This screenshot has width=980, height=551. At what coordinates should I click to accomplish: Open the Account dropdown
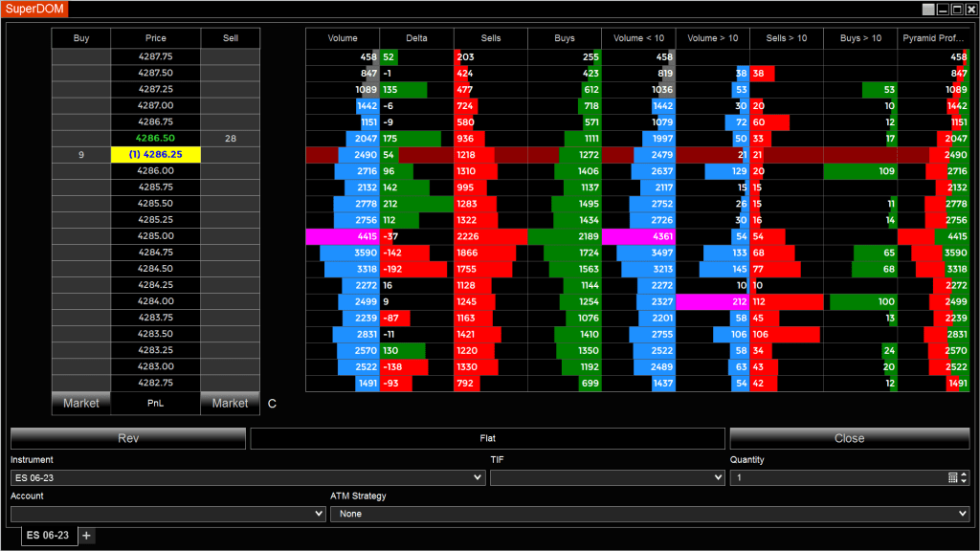coord(168,514)
